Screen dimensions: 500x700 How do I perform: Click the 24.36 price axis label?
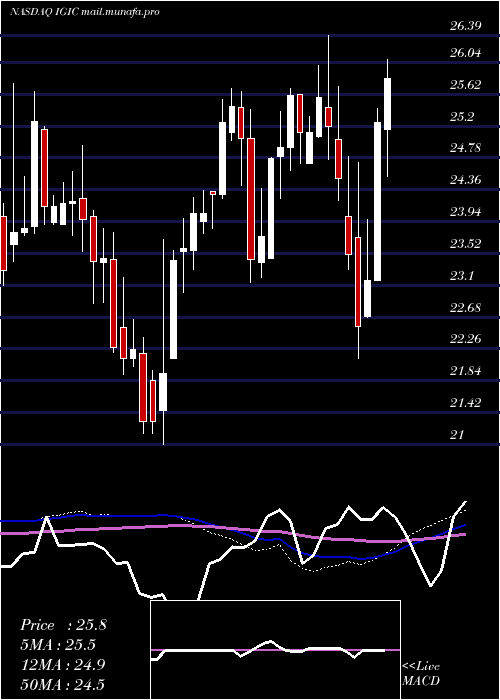pyautogui.click(x=466, y=180)
